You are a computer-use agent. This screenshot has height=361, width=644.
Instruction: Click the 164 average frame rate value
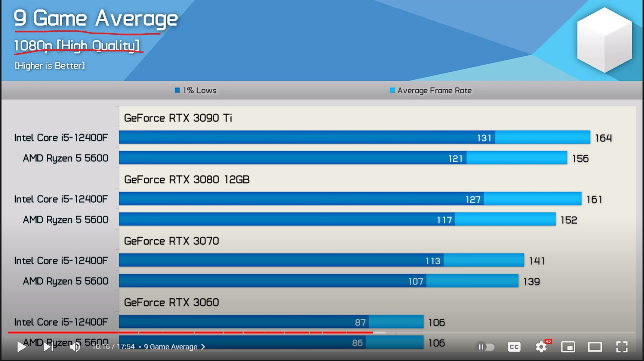coord(603,138)
